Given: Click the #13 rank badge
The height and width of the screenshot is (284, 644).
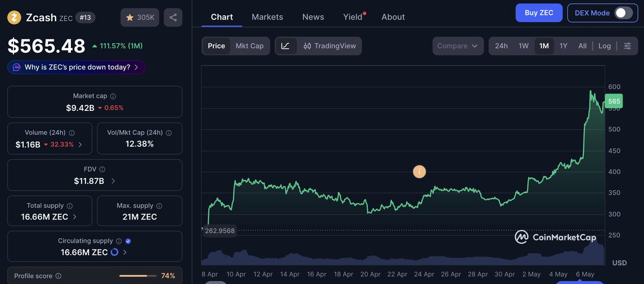Looking at the screenshot, I should click(85, 18).
